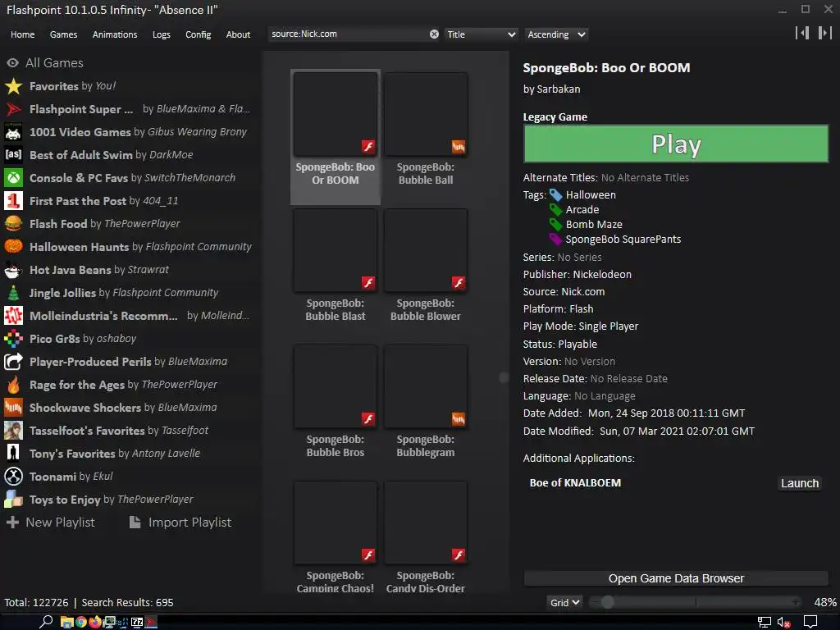Click the SpongeBob SquarePants purple tag icon
Viewport: 840px width, 630px height.
(x=556, y=240)
